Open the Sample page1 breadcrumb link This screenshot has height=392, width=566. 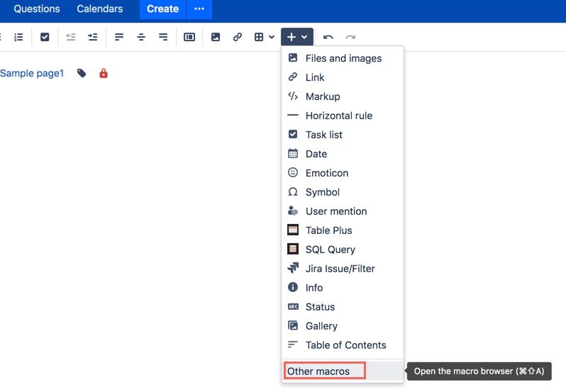pyautogui.click(x=32, y=73)
